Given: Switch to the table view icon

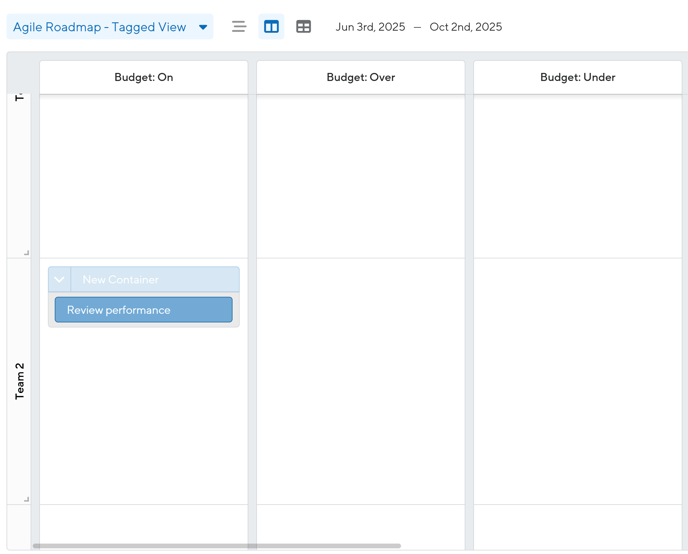Looking at the screenshot, I should point(304,27).
